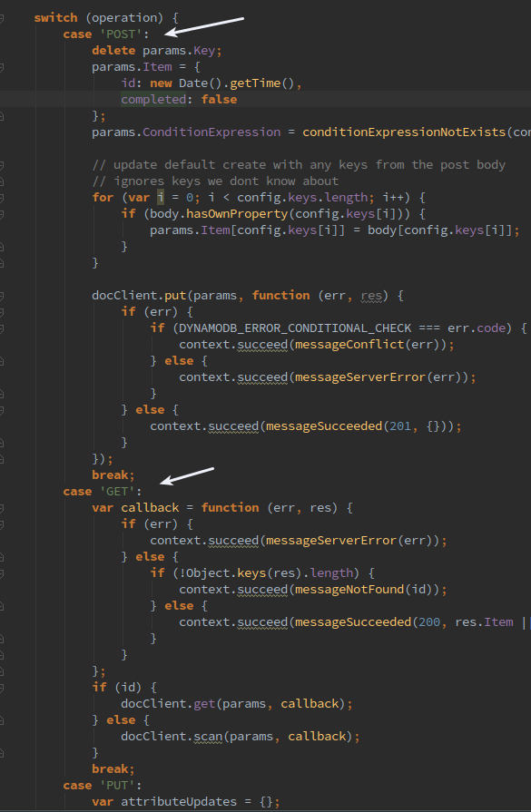Click the ConditionExpression property
The width and height of the screenshot is (531, 812).
(211, 132)
